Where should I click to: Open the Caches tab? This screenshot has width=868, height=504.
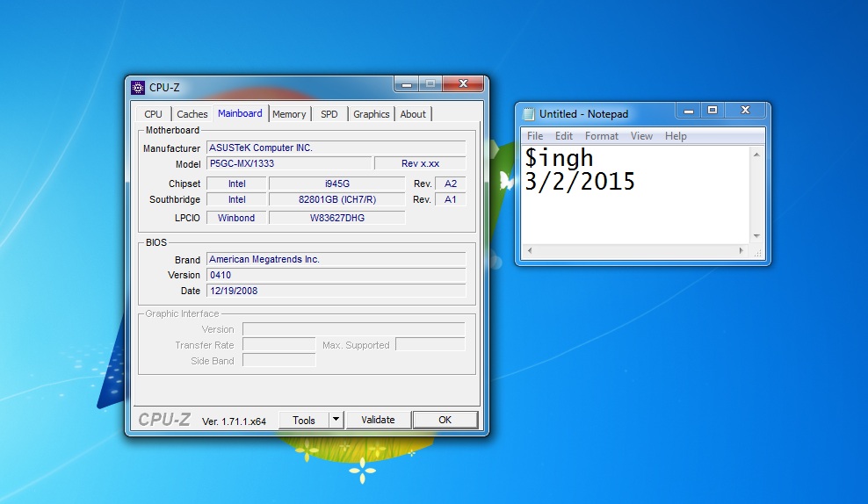[192, 114]
